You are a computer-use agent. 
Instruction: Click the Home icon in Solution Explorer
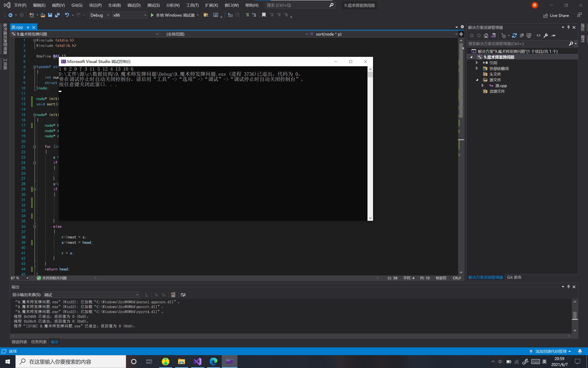pyautogui.click(x=486, y=36)
